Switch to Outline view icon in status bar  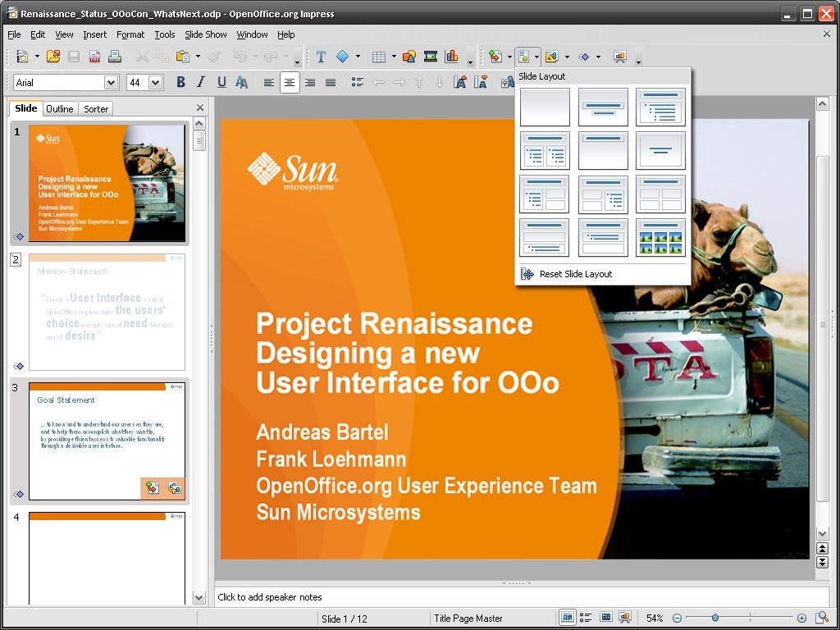(x=586, y=618)
